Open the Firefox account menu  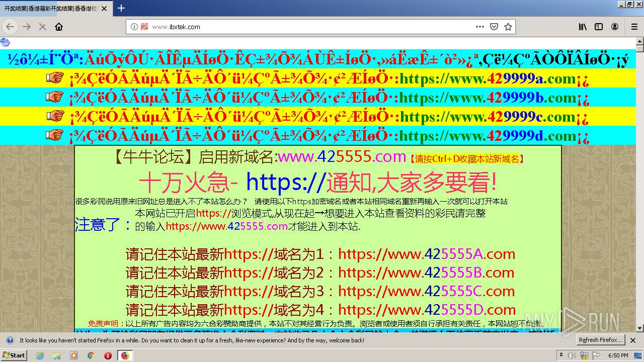pyautogui.click(x=615, y=27)
